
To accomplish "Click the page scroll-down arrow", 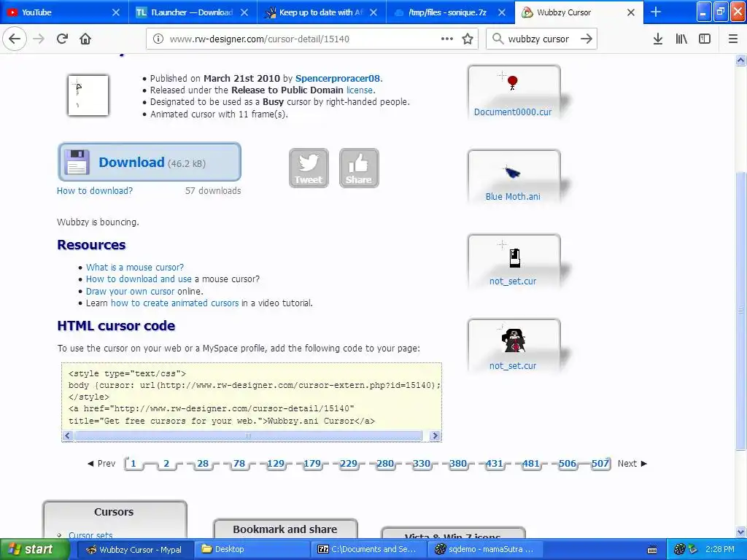I will [x=740, y=532].
